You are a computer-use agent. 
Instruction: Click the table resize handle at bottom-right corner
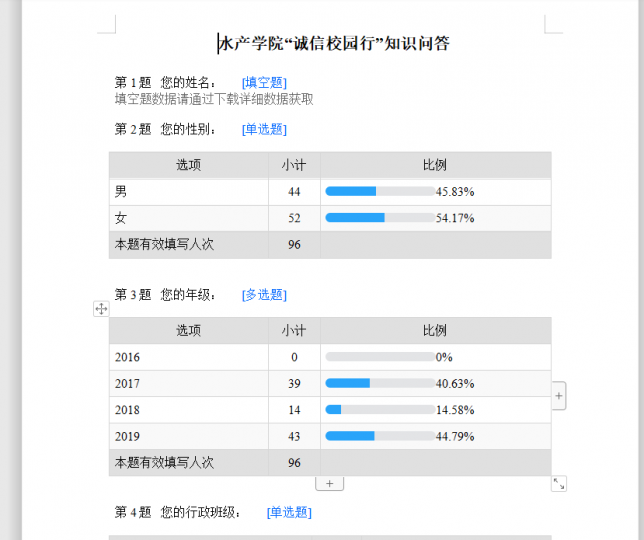tap(559, 484)
